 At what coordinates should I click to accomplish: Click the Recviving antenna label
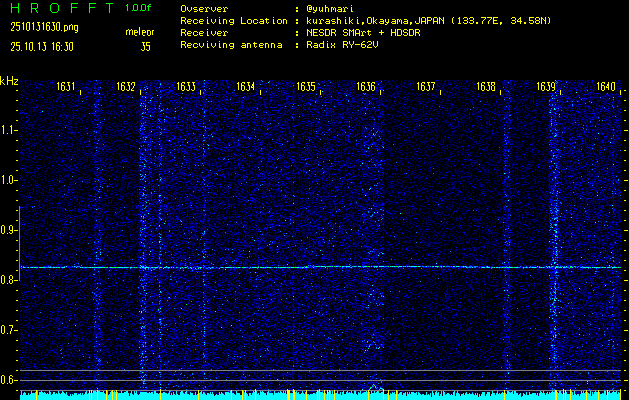(231, 45)
